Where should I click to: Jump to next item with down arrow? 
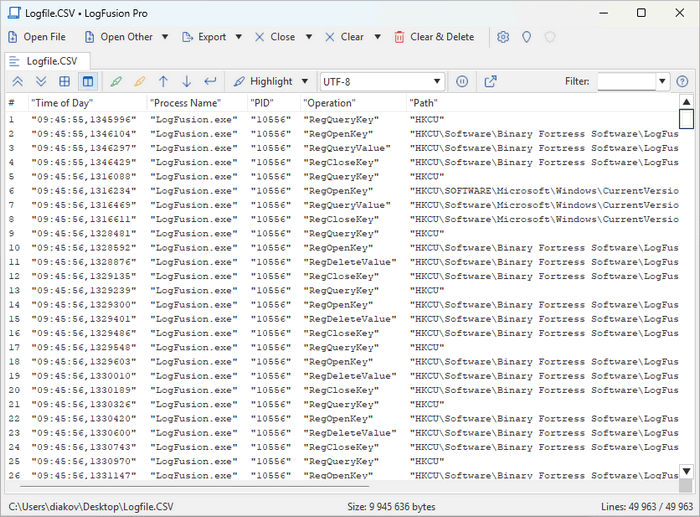click(x=186, y=81)
